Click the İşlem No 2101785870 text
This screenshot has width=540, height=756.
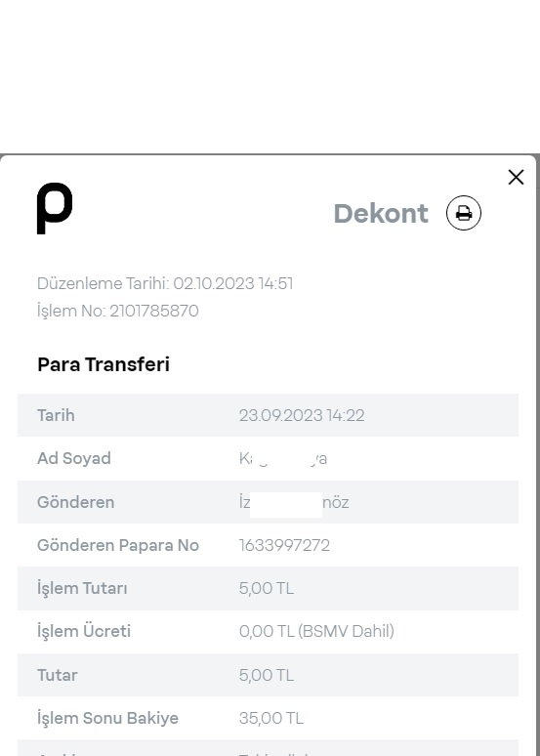point(117,311)
